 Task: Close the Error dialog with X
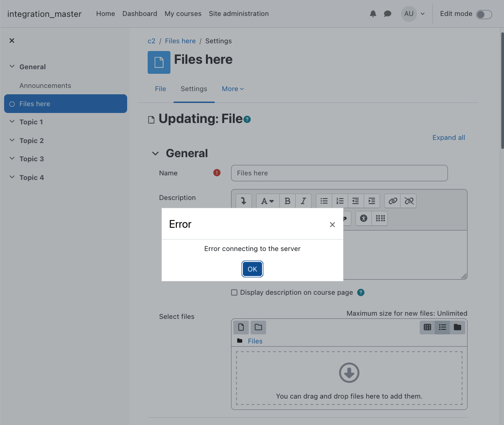(x=332, y=225)
